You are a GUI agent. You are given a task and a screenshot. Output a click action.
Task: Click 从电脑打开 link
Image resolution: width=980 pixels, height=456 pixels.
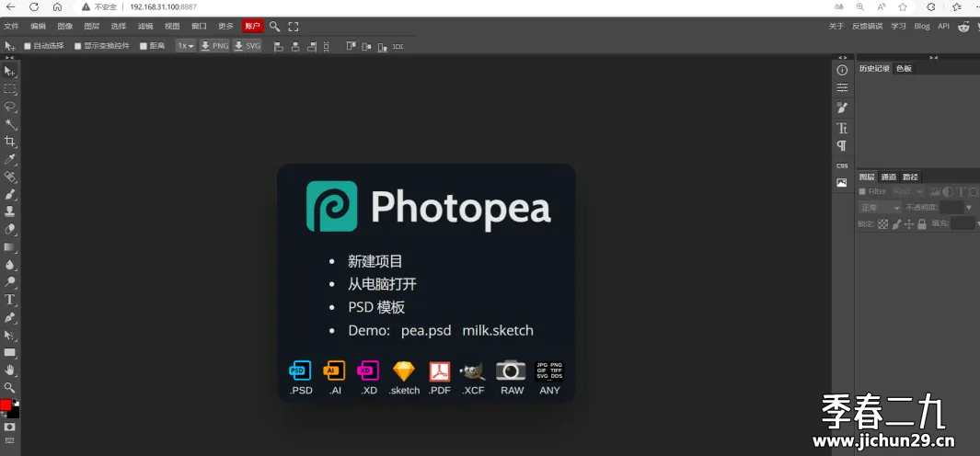pos(382,285)
